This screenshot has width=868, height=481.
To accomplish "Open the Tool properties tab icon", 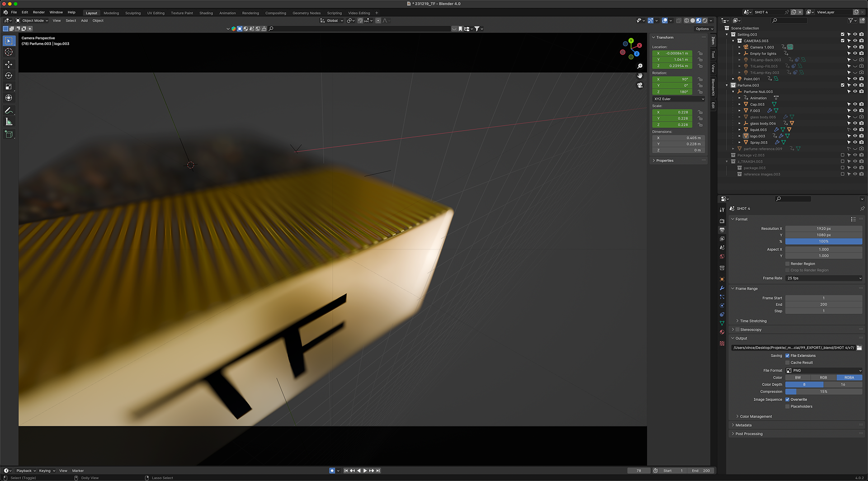I will point(722,210).
